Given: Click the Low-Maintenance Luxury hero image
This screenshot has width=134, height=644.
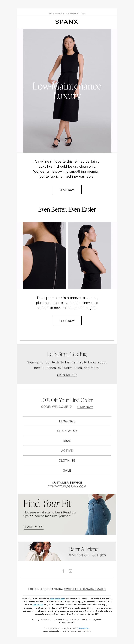Looking at the screenshot, I should pyautogui.click(x=67, y=91).
